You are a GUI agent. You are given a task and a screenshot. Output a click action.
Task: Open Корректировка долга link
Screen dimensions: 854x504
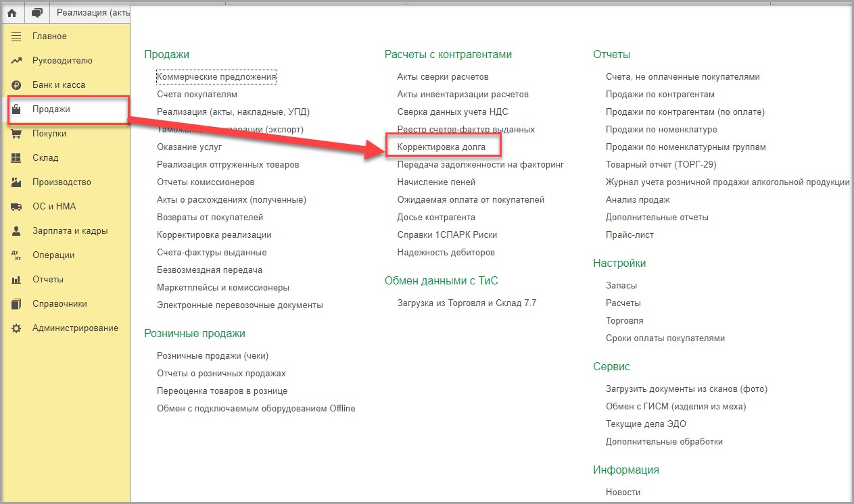[x=441, y=147]
